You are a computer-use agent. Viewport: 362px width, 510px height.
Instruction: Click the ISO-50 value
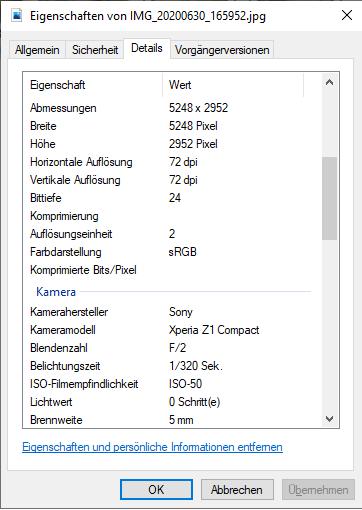[x=185, y=384]
